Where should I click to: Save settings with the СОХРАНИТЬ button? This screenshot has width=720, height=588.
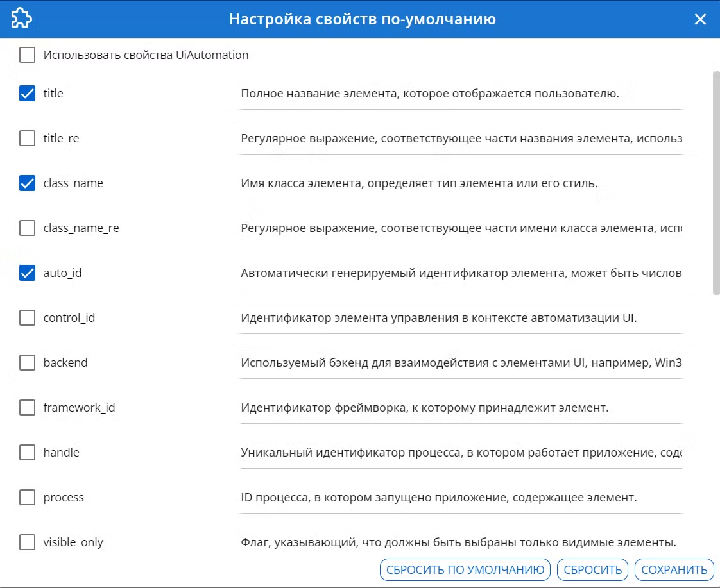(x=674, y=569)
